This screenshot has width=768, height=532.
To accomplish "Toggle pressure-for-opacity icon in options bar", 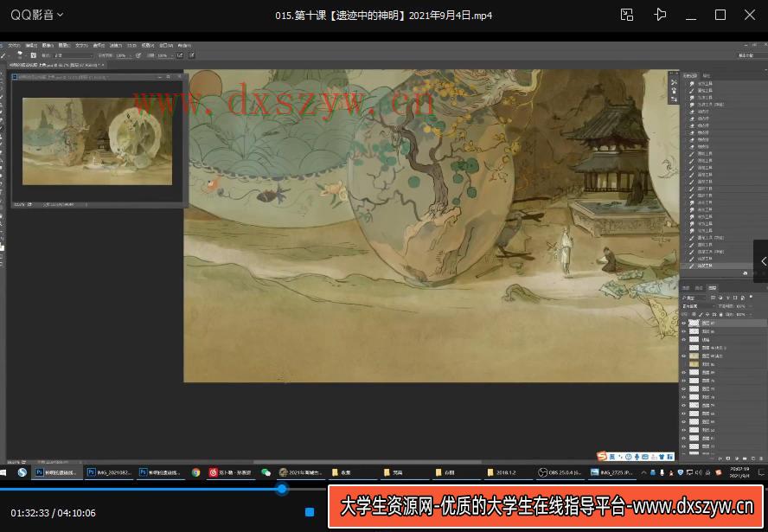I will [x=138, y=55].
